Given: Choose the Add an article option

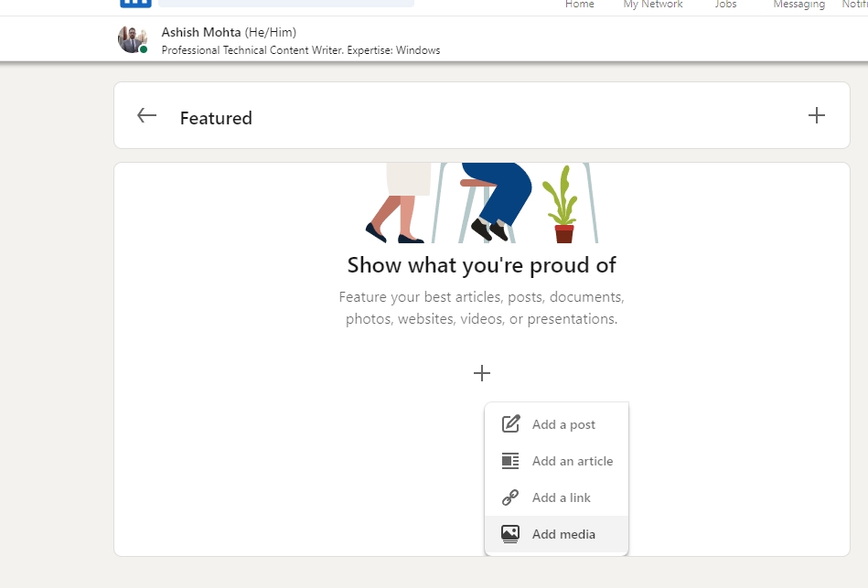Looking at the screenshot, I should (x=572, y=460).
